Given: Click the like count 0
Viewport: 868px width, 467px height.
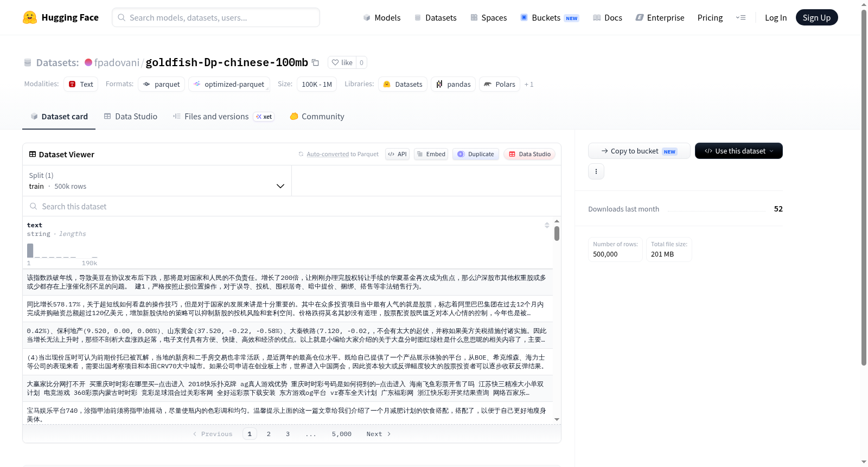Looking at the screenshot, I should [361, 62].
